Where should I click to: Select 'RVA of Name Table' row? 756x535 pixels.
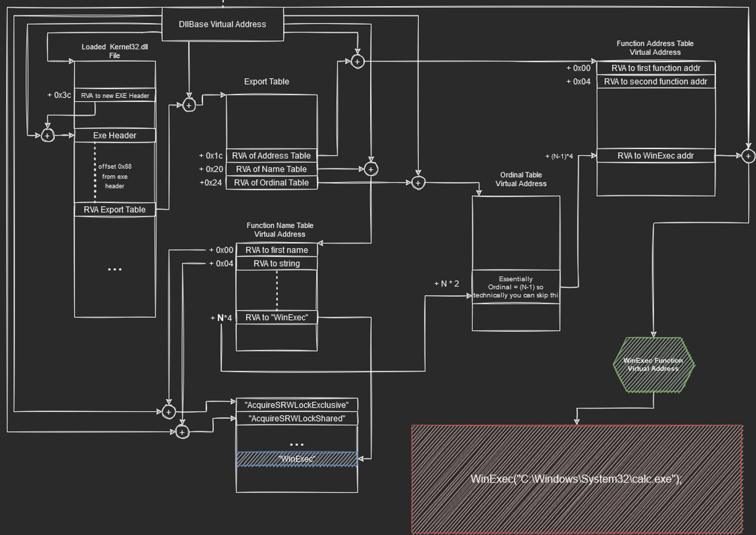pyautogui.click(x=272, y=169)
